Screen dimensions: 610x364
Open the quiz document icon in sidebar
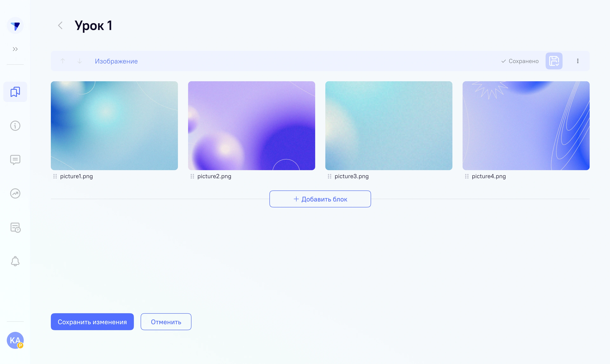(15, 228)
